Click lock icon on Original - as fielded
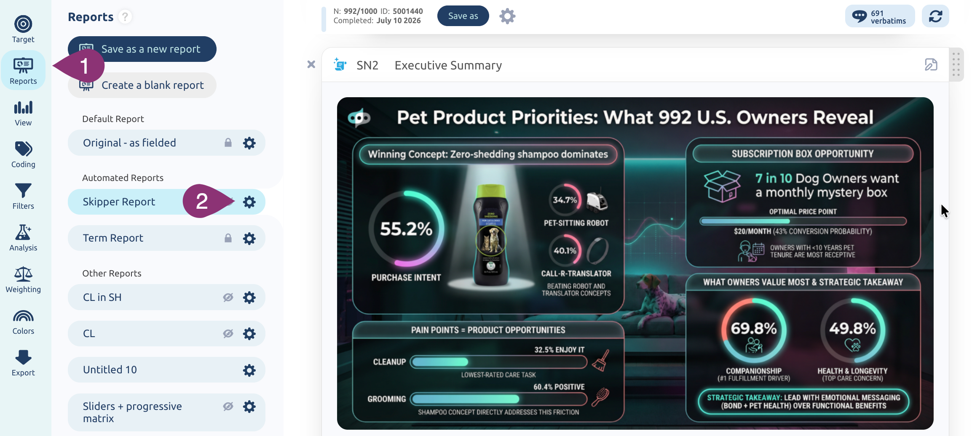The height and width of the screenshot is (436, 980). coord(228,143)
